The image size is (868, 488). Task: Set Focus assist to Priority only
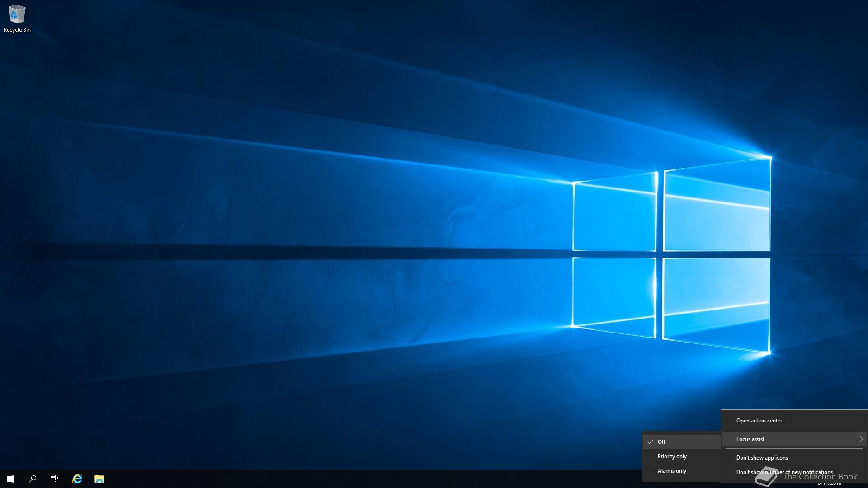pos(682,456)
